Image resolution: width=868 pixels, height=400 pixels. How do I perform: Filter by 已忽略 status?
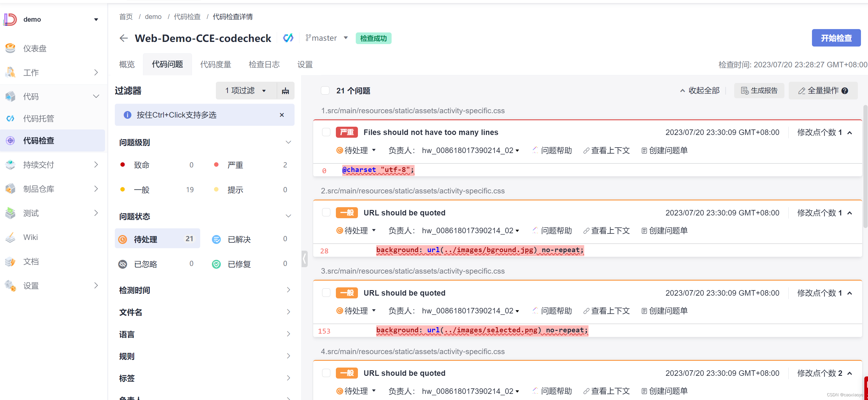(x=145, y=264)
